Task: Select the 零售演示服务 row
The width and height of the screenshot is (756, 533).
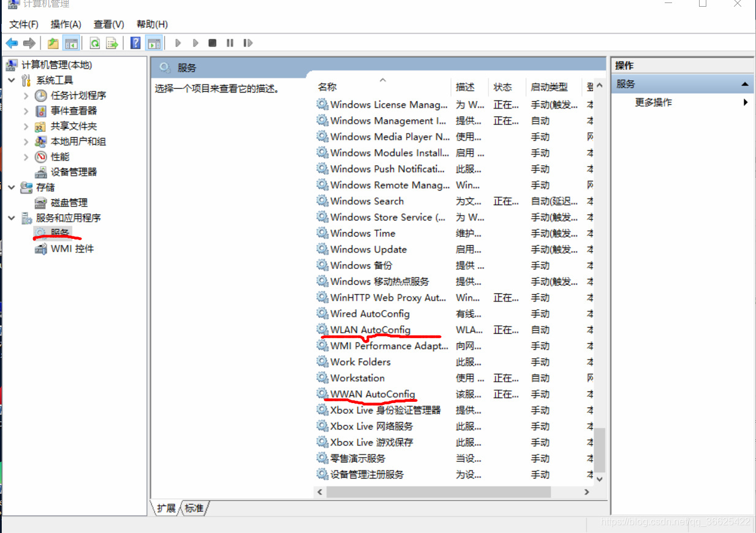Action: (x=454, y=458)
